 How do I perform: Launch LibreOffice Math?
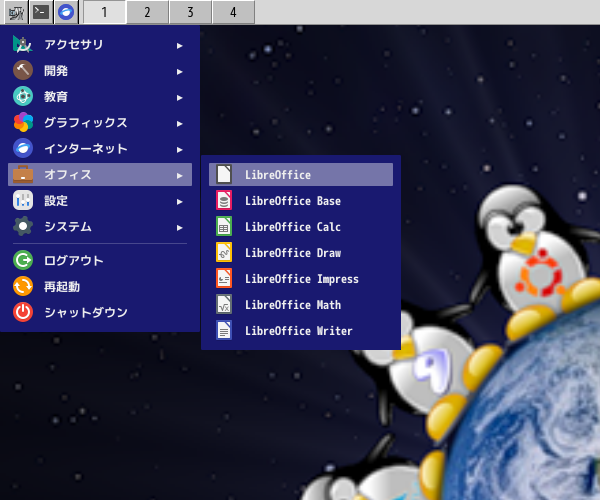tap(301, 305)
